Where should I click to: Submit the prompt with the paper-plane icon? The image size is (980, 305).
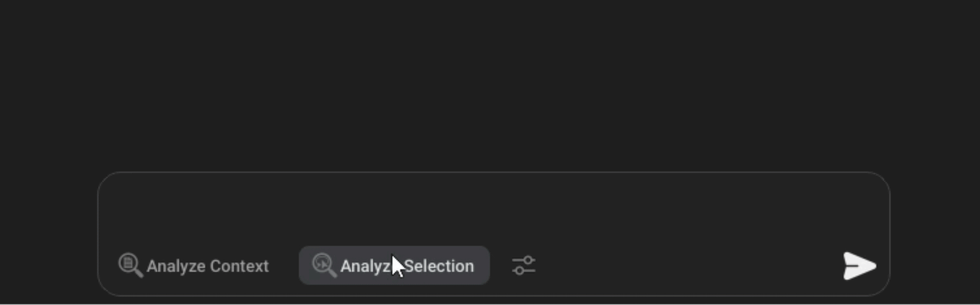pos(859,266)
